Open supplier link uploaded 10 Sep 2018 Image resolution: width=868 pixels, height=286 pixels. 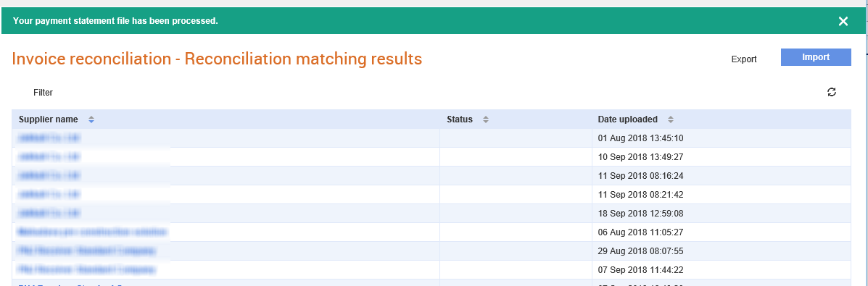(49, 156)
